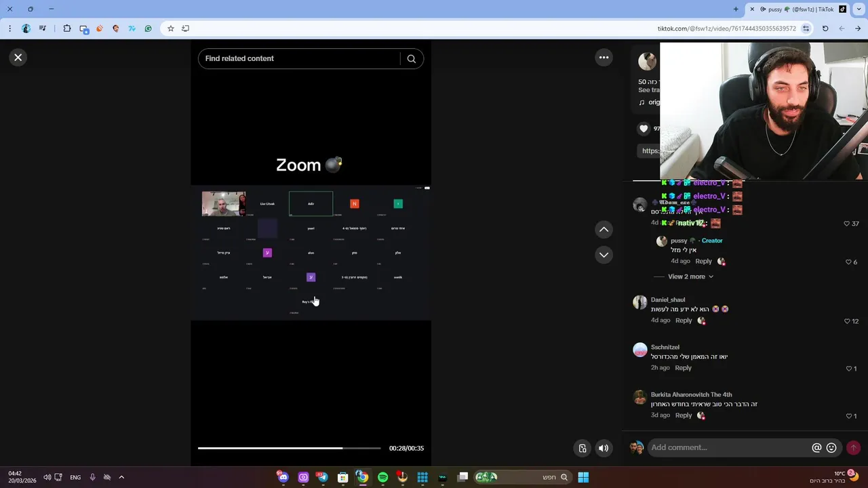The height and width of the screenshot is (488, 868).
Task: Go to next video with down arrow
Action: tap(604, 255)
